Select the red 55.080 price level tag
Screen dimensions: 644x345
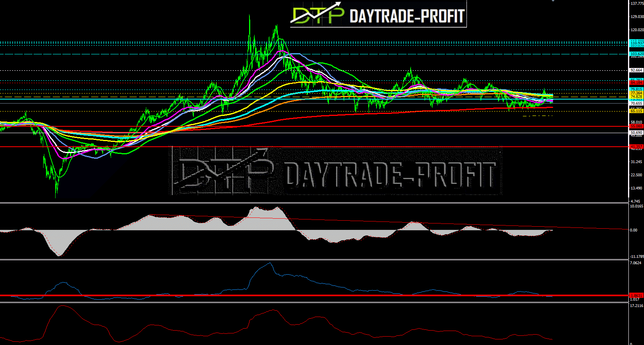coord(637,126)
